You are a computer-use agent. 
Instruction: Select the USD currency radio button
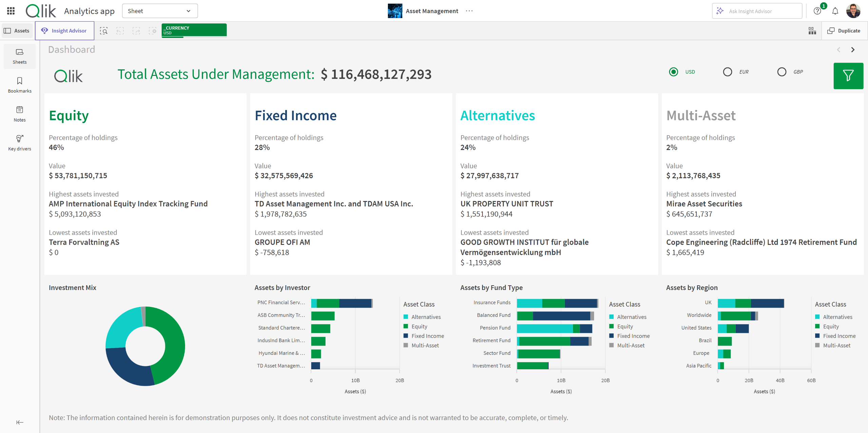(673, 72)
